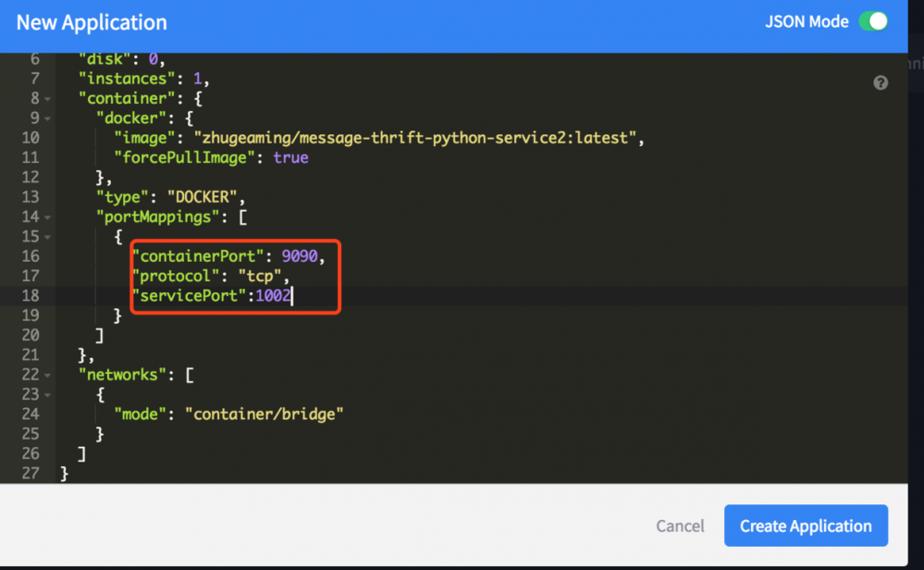The image size is (924, 570).
Task: Toggle the JSON Mode switch off
Action: point(873,21)
